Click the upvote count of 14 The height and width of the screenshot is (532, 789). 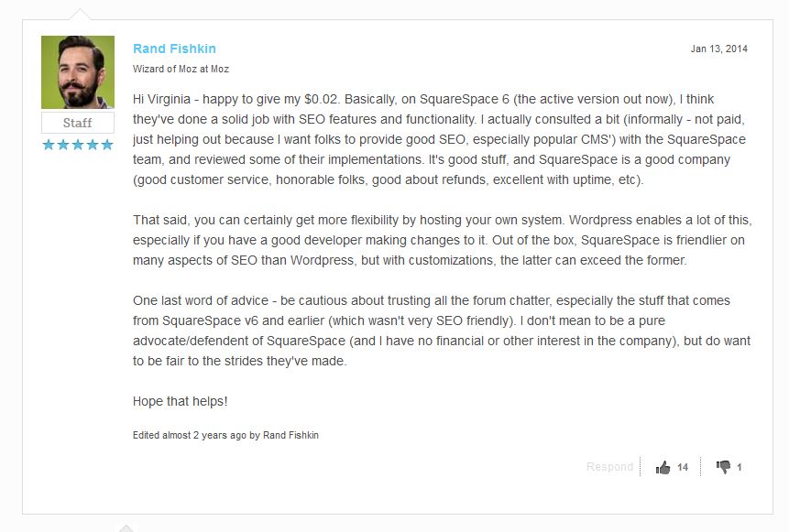[x=683, y=467]
